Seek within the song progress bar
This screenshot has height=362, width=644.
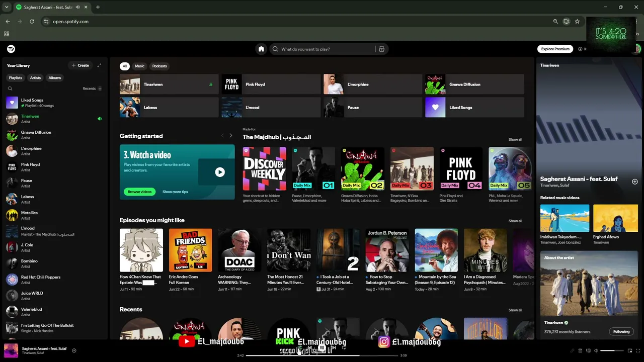click(322, 355)
